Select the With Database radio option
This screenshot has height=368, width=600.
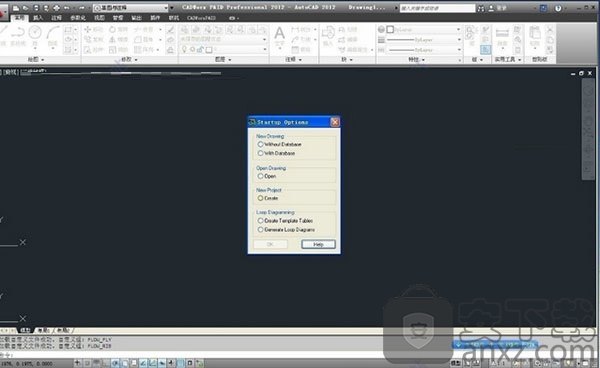[x=276, y=153]
